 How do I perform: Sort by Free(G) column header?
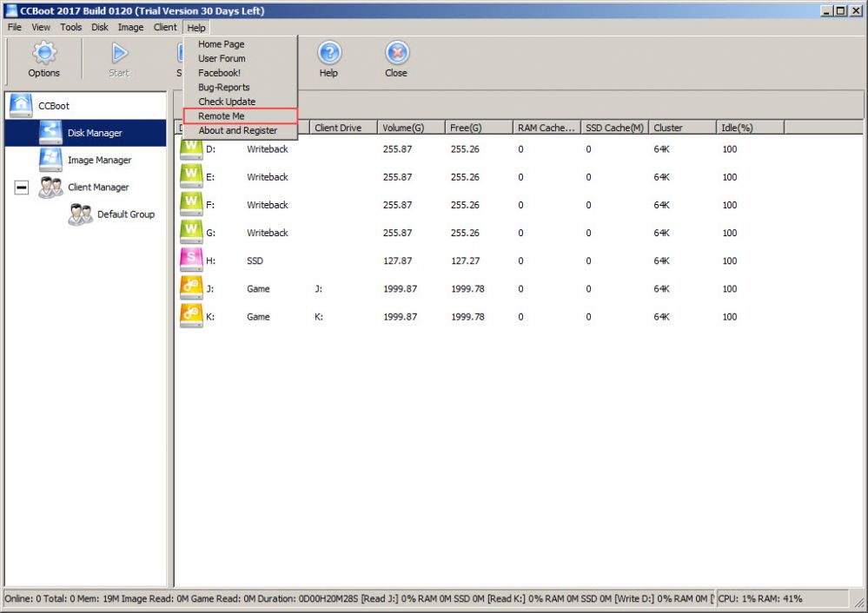coord(479,128)
